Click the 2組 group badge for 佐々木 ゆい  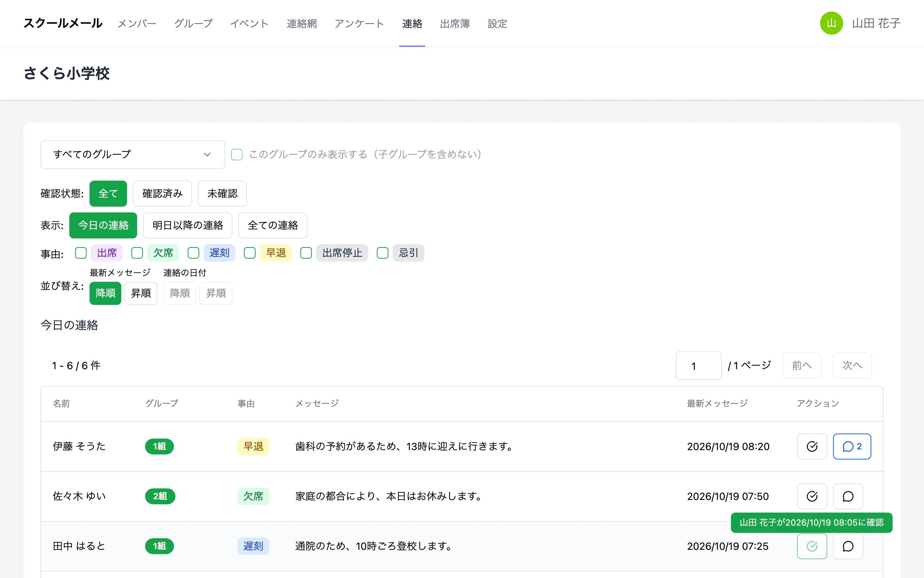[x=160, y=496]
